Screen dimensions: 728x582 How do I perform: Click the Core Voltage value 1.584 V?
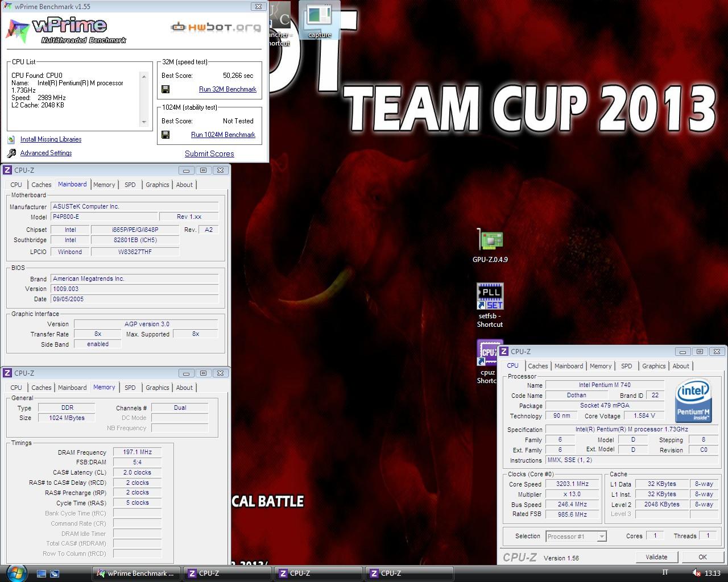[x=644, y=415]
